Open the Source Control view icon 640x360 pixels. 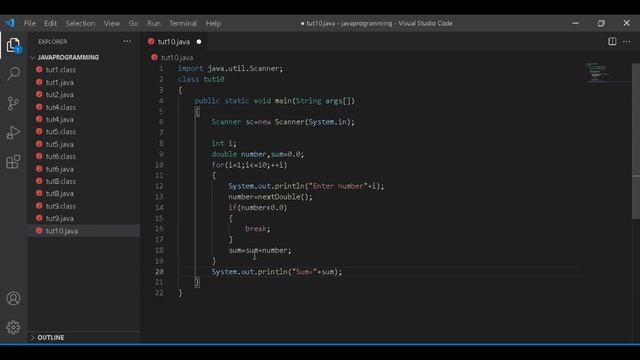(13, 103)
